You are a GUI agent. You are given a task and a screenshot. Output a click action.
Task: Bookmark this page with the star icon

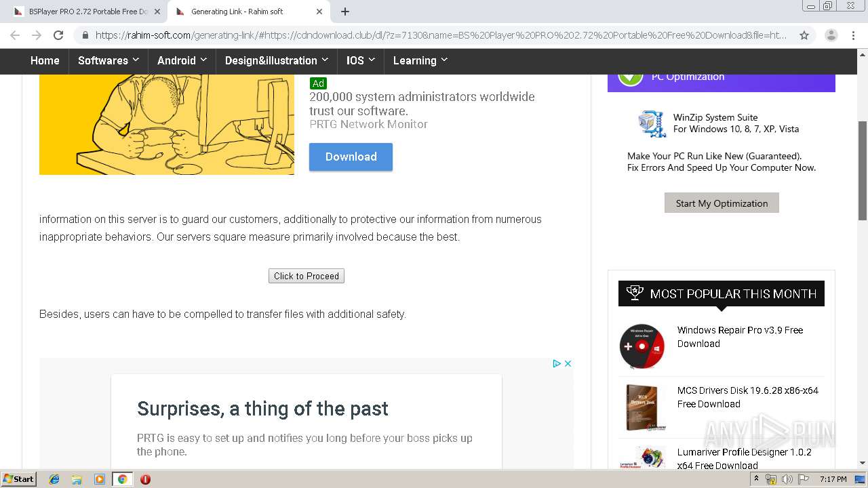click(804, 35)
